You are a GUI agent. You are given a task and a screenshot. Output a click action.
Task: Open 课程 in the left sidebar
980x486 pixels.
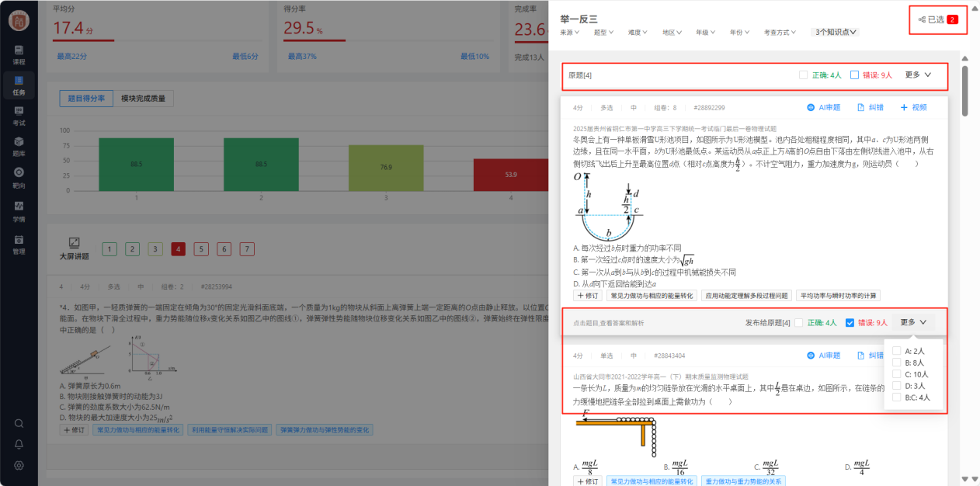pos(19,54)
